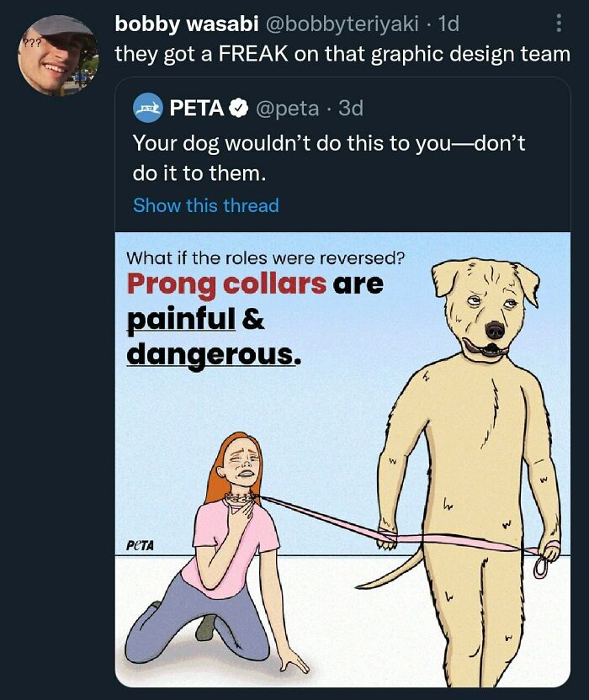
Task: Click the underlined word "dangerous."
Action: click(x=212, y=354)
